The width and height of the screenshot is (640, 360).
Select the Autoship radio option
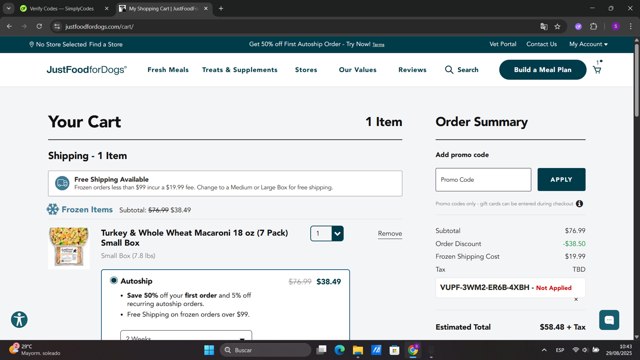114,280
